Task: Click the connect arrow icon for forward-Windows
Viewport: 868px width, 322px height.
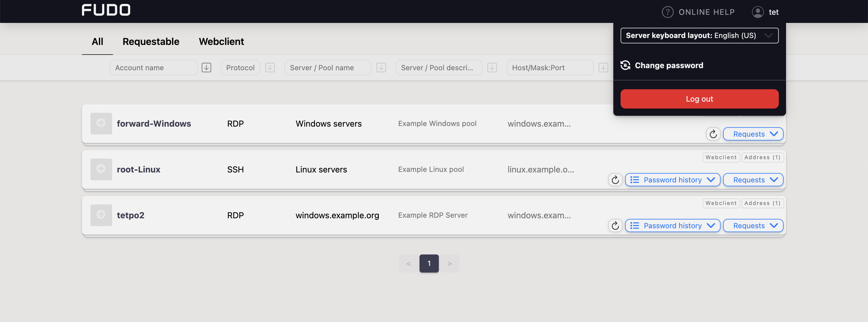Action: (101, 123)
